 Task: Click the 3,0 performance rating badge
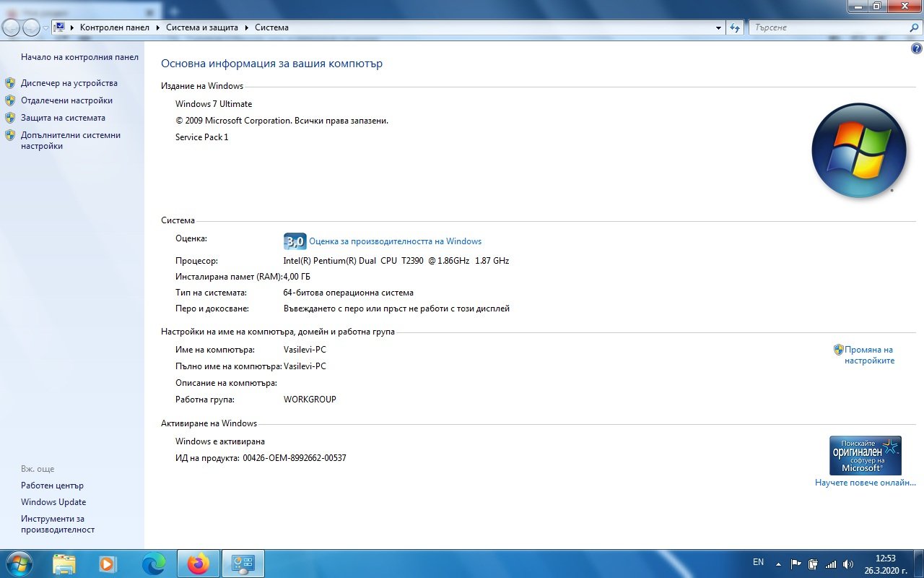coord(295,241)
